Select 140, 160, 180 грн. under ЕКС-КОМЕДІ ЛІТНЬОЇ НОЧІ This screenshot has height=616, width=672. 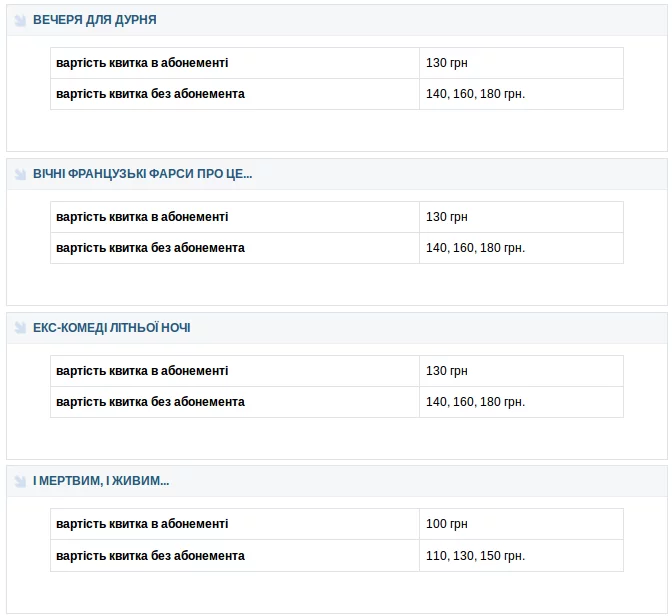tap(475, 402)
